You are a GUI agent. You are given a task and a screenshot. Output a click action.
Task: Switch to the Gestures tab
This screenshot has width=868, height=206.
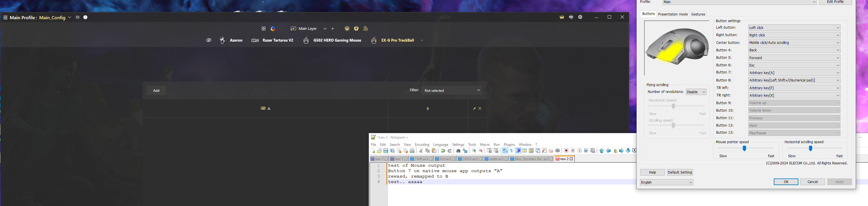coord(698,14)
